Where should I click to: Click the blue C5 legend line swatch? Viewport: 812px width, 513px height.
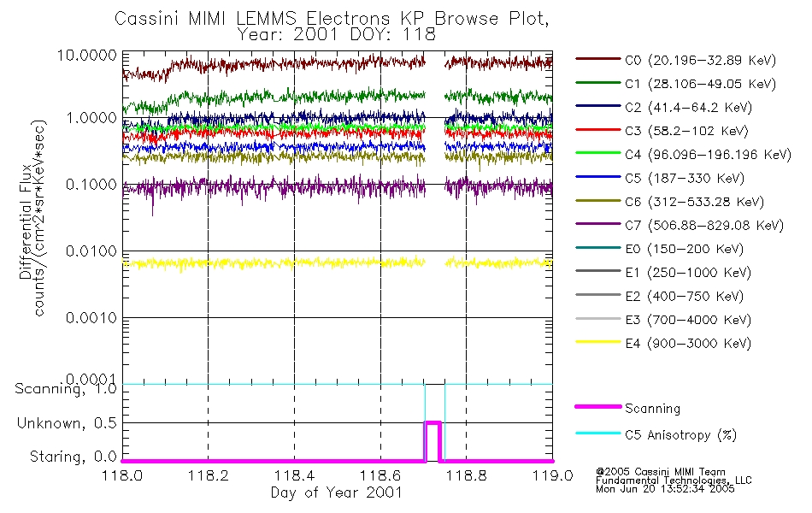coord(597,177)
